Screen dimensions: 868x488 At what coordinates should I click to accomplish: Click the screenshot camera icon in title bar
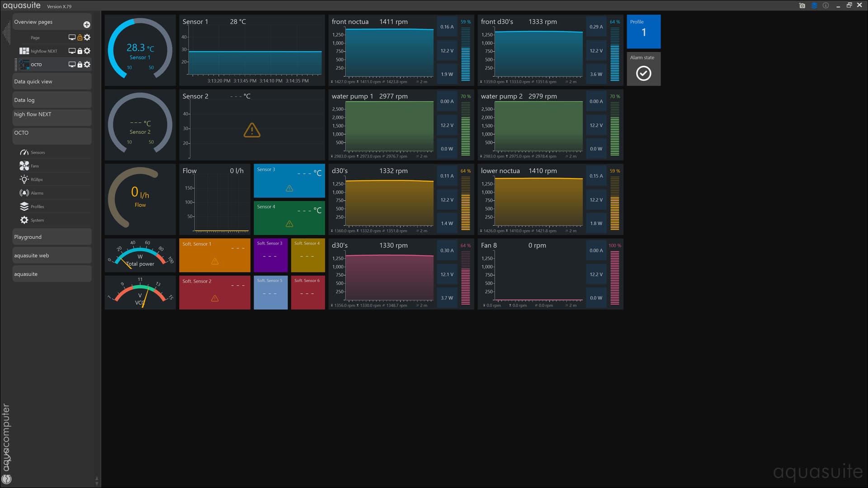802,5
